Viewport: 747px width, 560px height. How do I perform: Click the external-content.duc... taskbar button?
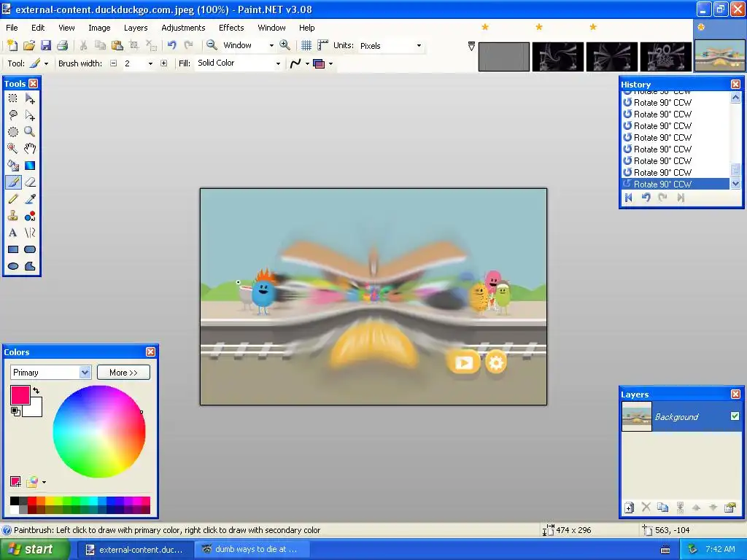135,549
